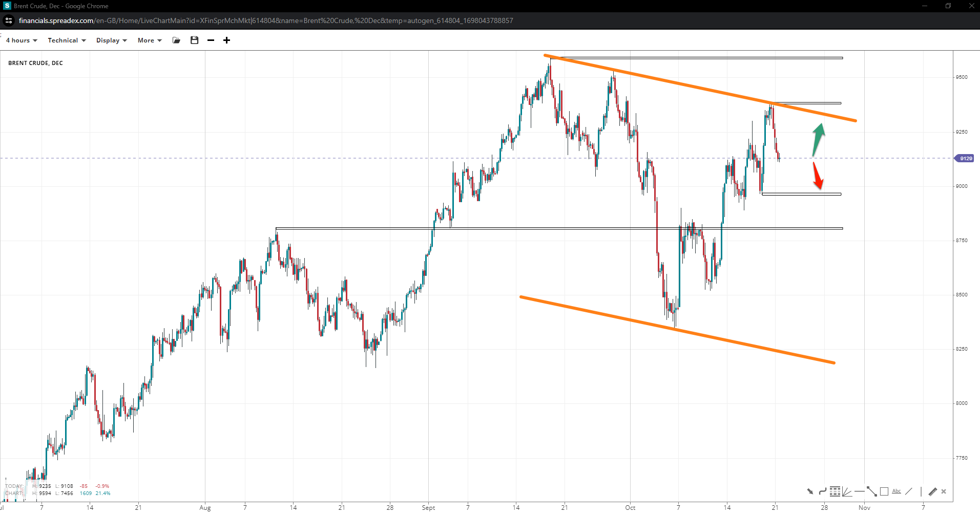Screen dimensions: 980x516
Task: Expand the Technical indicators menu
Action: 67,40
